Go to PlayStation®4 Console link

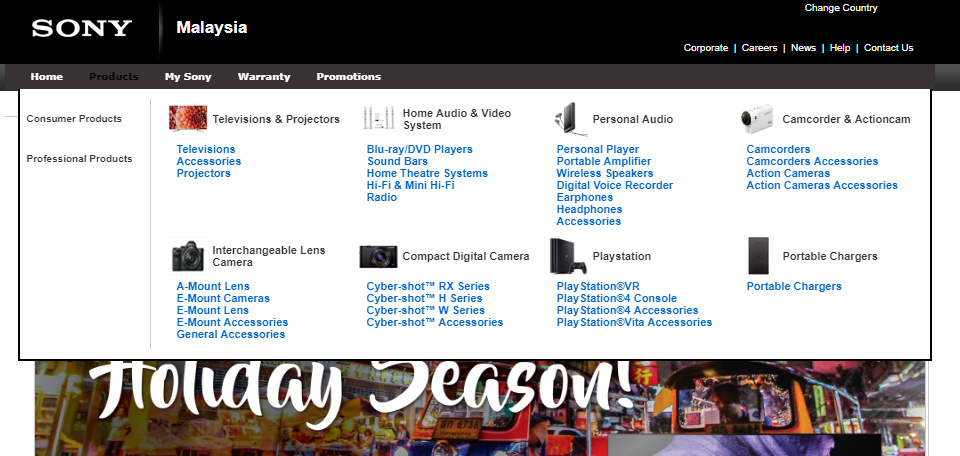(x=616, y=299)
